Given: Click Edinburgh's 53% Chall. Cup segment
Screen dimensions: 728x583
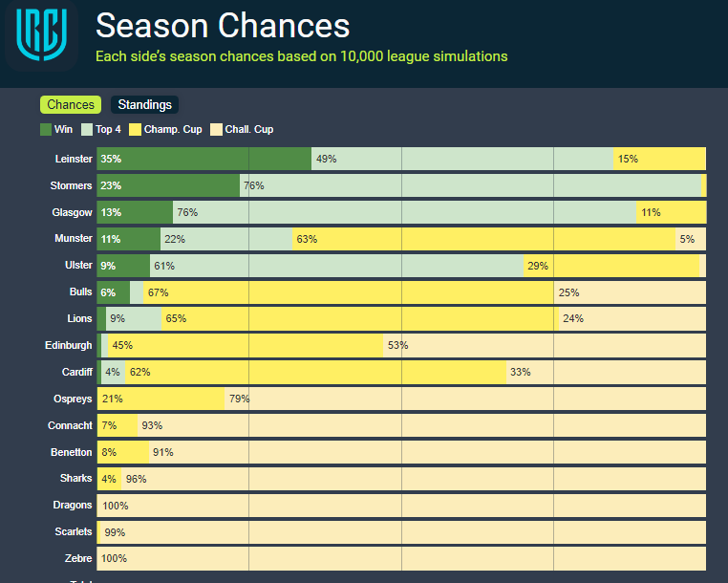Looking at the screenshot, I should coord(545,345).
